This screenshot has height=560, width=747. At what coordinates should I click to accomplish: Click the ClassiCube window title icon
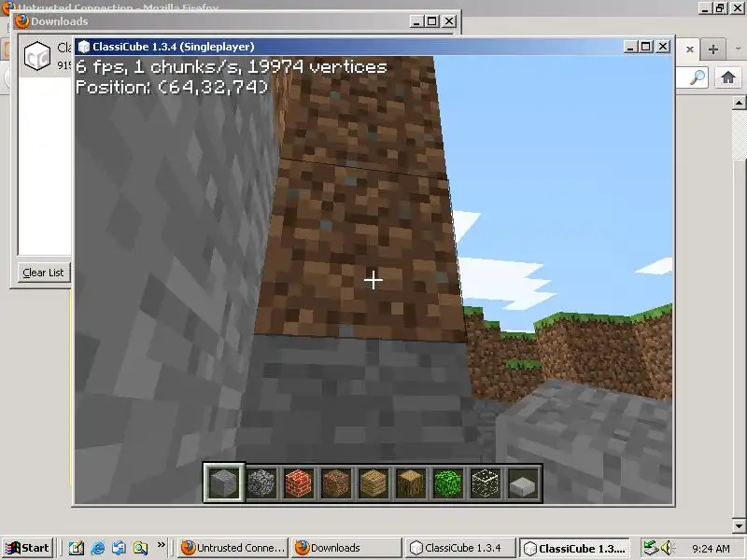84,47
